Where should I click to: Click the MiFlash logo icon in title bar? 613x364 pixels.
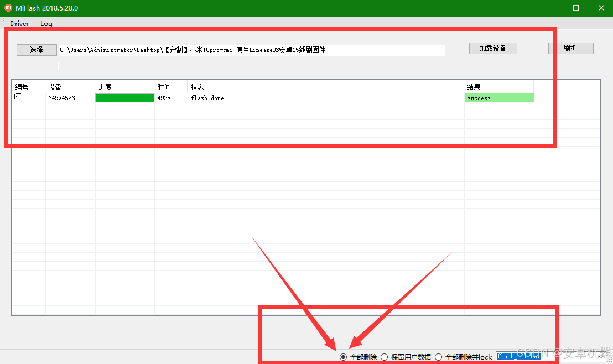(8, 8)
